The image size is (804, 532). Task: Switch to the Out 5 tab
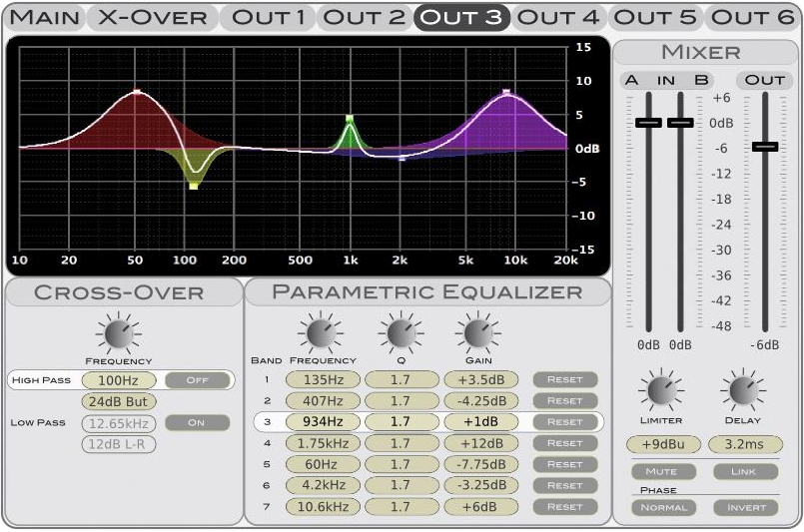pyautogui.click(x=655, y=17)
